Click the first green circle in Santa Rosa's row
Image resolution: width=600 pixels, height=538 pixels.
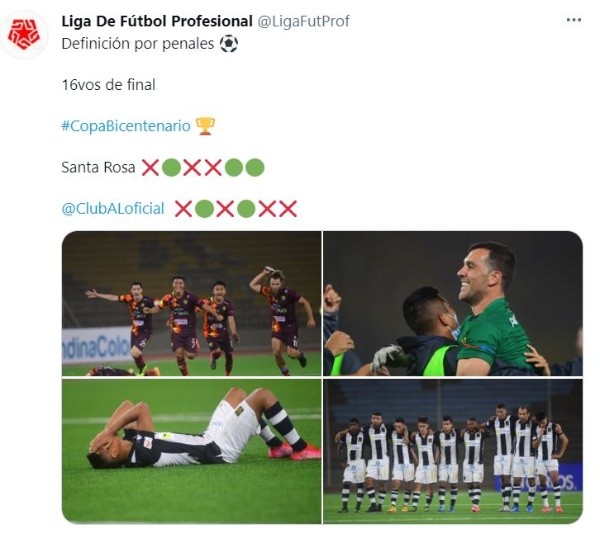tap(171, 167)
